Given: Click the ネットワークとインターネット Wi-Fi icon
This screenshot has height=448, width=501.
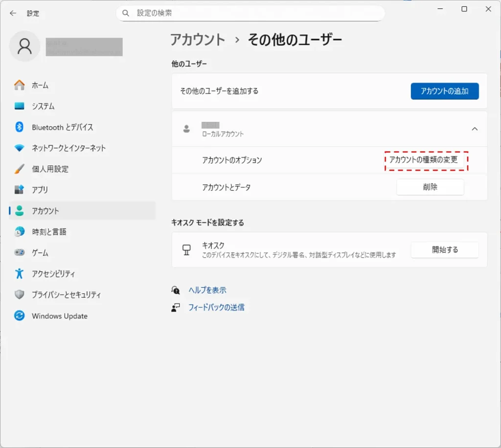Looking at the screenshot, I should [x=20, y=148].
